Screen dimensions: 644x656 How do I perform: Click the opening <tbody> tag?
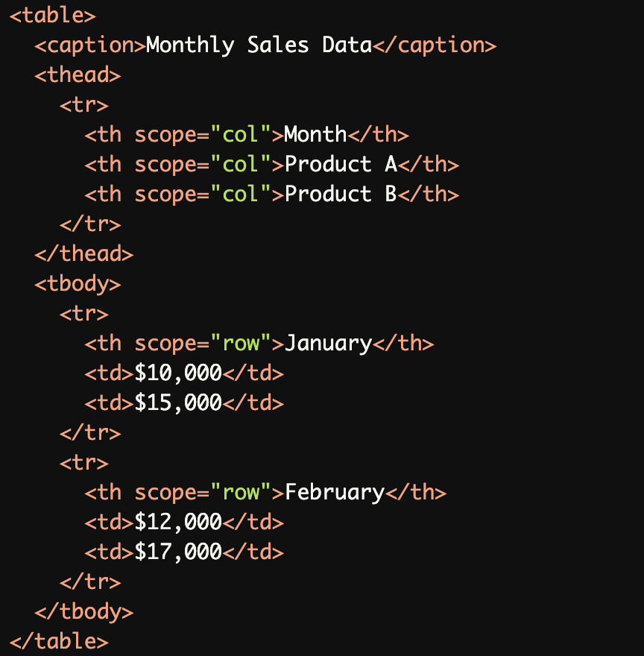tap(78, 283)
